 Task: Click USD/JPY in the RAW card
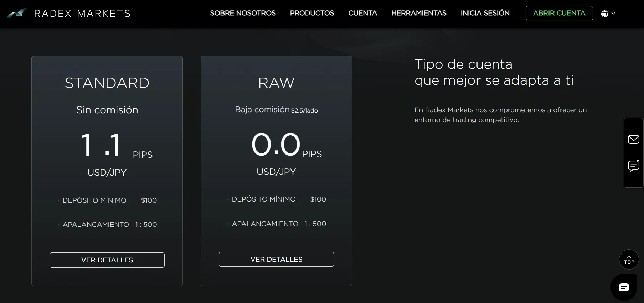click(x=276, y=172)
